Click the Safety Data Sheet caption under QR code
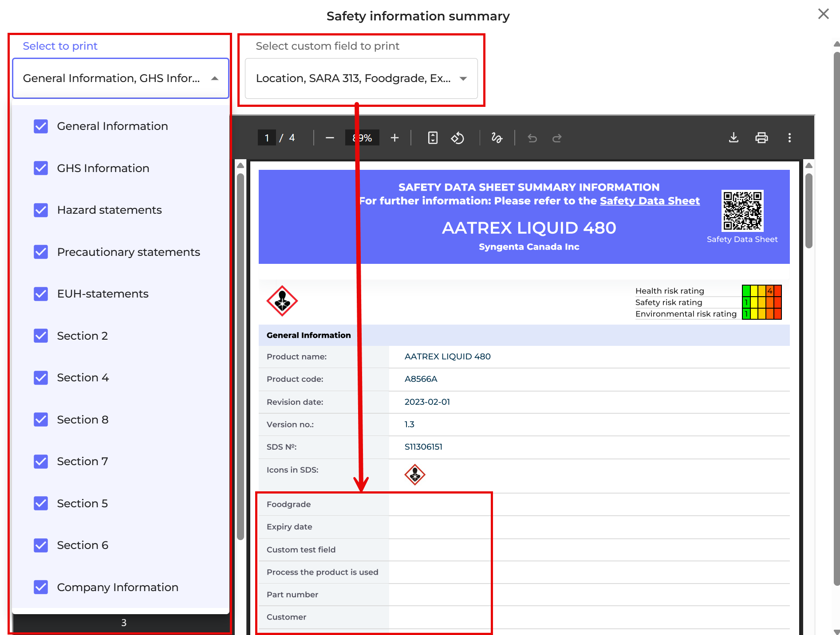840x635 pixels. tap(742, 239)
